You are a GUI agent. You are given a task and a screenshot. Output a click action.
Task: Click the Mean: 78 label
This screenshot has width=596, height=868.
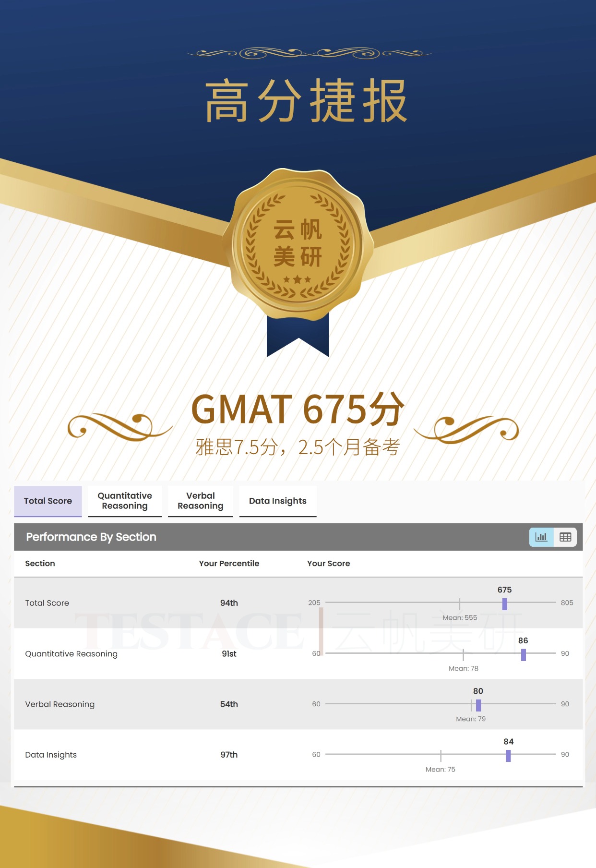click(x=464, y=668)
